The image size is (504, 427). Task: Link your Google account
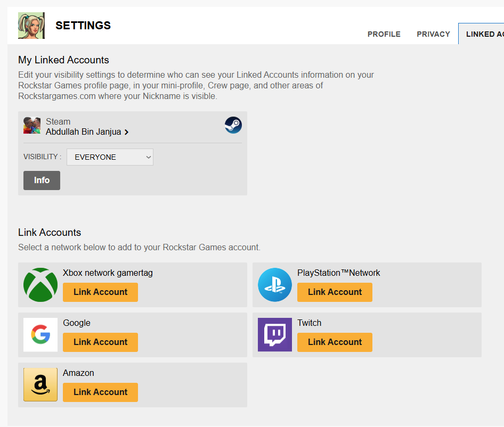(100, 342)
